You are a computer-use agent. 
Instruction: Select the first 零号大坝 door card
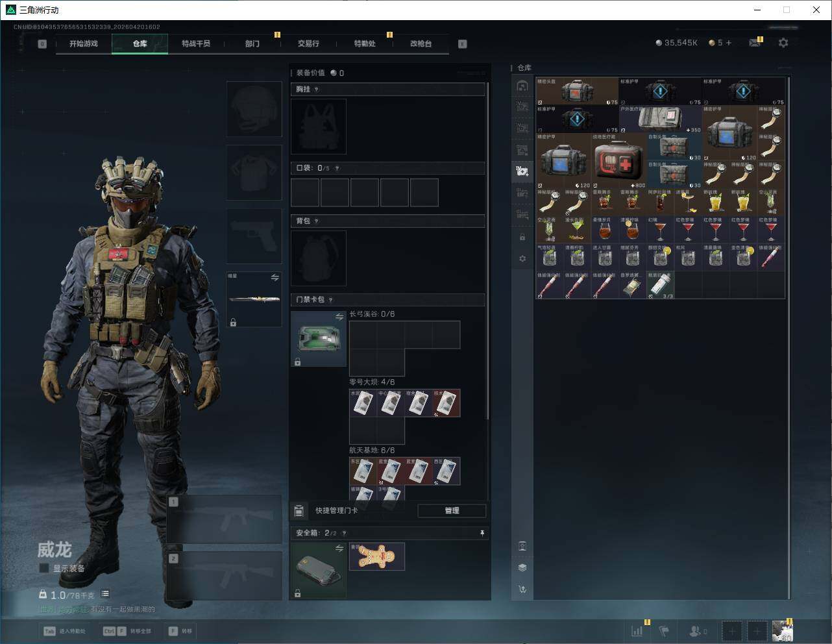tap(363, 403)
